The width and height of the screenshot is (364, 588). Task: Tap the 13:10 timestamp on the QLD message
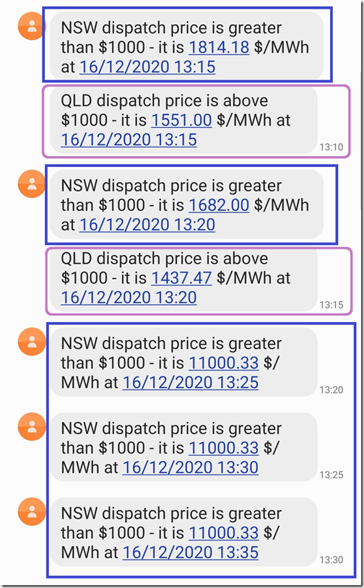click(x=331, y=147)
